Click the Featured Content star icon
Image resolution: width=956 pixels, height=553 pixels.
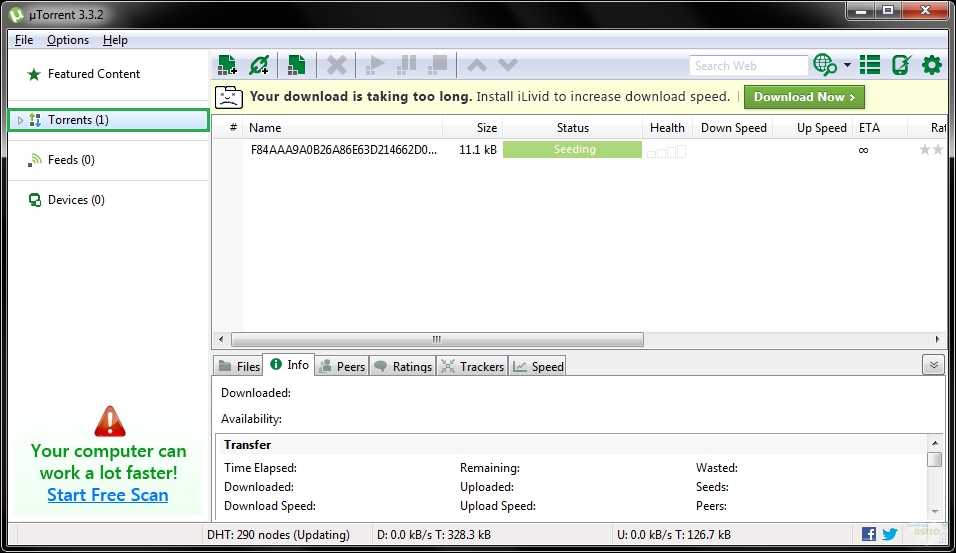34,74
